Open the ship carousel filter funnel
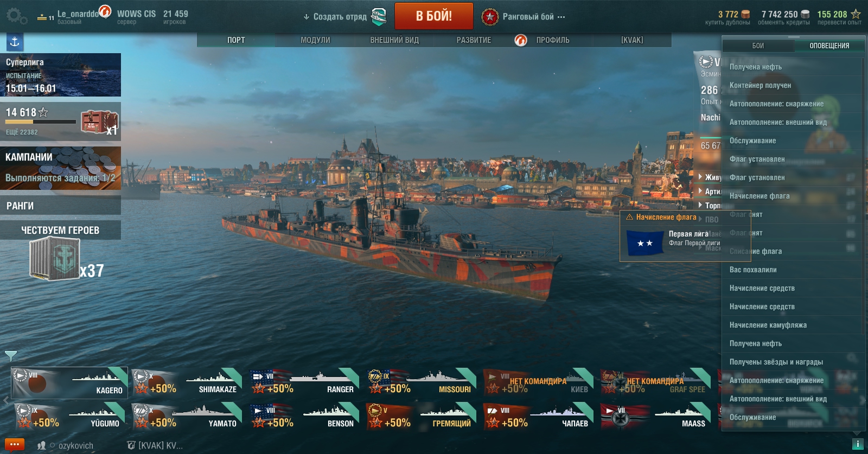 11,356
